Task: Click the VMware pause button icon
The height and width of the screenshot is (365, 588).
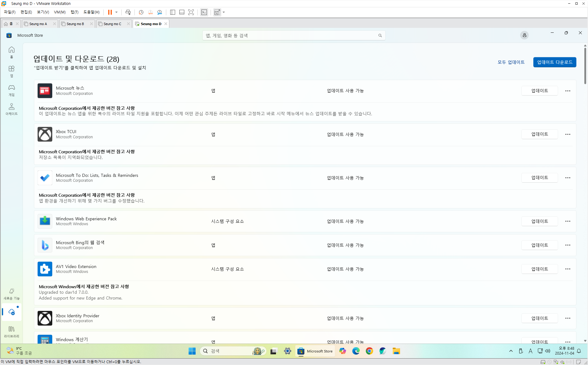Action: click(110, 12)
